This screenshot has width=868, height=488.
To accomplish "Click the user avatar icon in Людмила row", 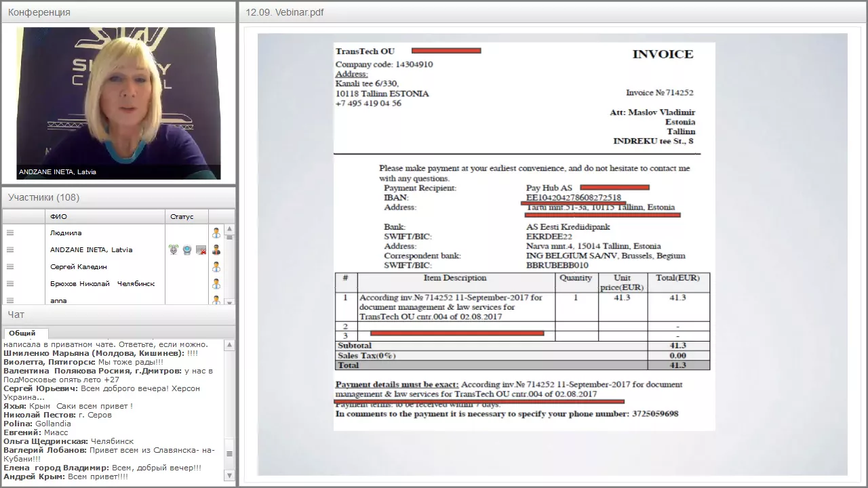I will click(216, 233).
